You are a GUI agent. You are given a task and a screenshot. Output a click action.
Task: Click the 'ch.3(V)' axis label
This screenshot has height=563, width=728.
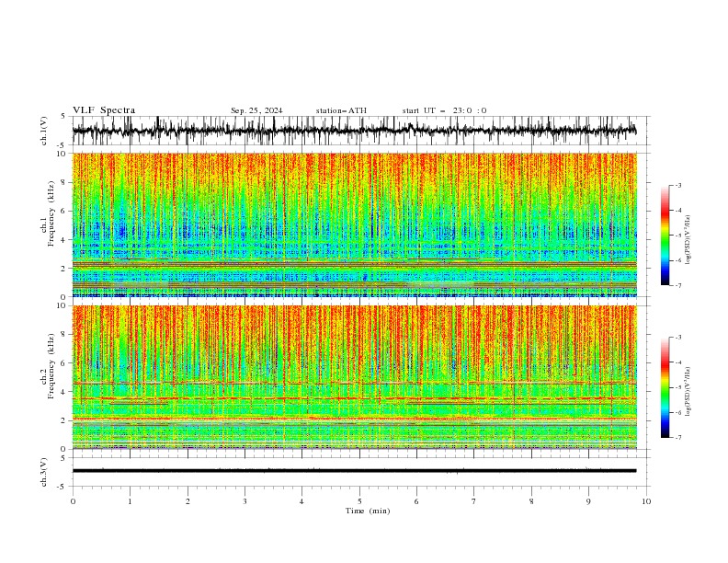click(x=44, y=472)
